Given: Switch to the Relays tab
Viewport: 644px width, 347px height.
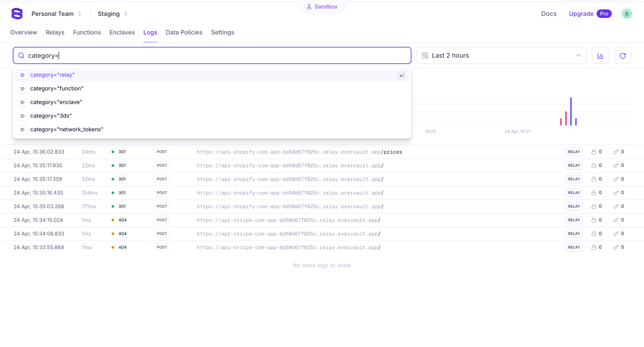Looking at the screenshot, I should tap(55, 32).
